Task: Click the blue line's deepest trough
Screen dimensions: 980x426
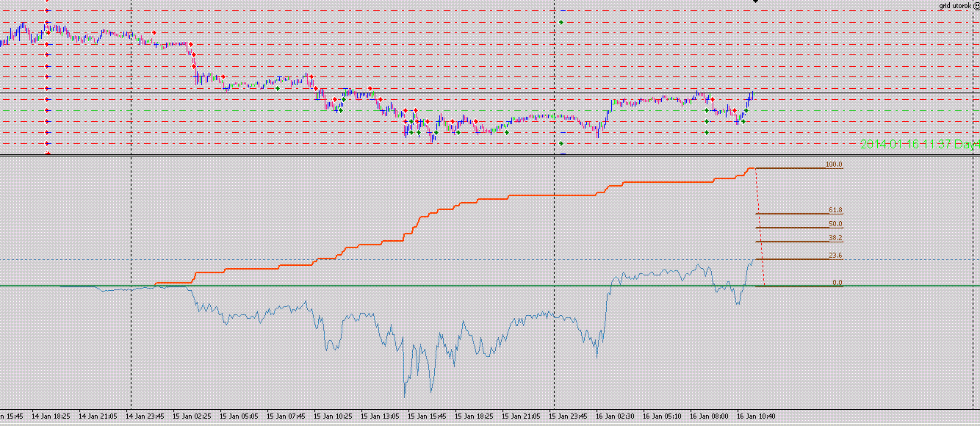Action: 405,395
